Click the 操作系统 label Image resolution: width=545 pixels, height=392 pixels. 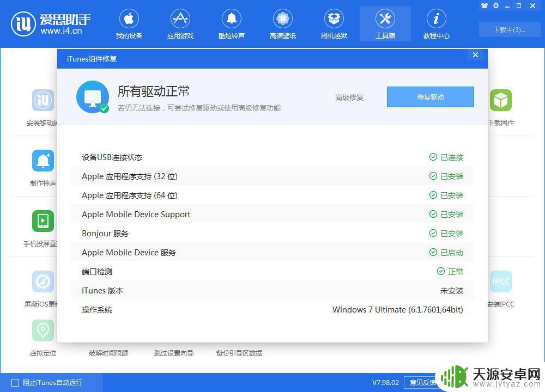pos(97,310)
